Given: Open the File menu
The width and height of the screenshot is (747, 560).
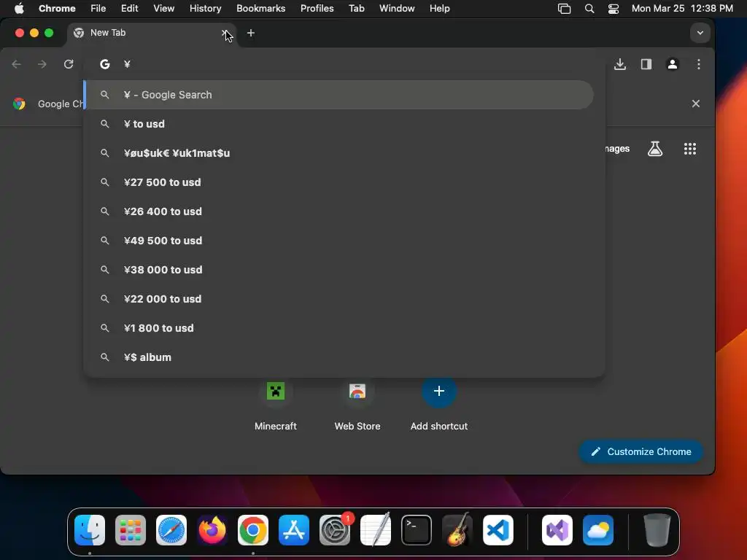Looking at the screenshot, I should [98, 9].
